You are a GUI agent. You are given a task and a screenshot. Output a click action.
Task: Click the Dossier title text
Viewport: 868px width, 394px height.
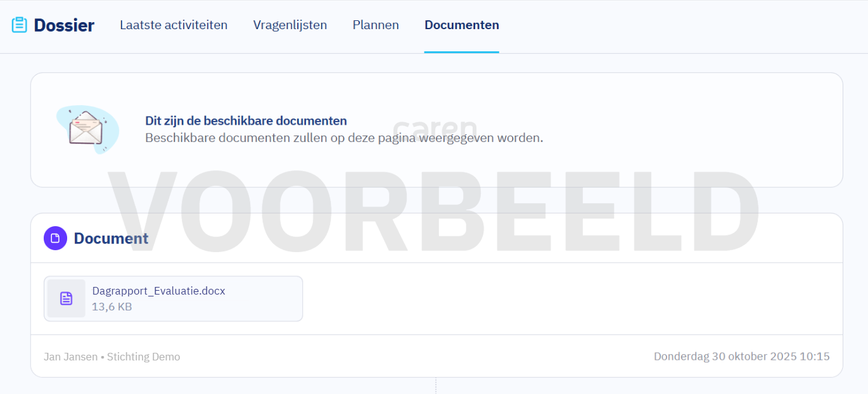click(64, 25)
